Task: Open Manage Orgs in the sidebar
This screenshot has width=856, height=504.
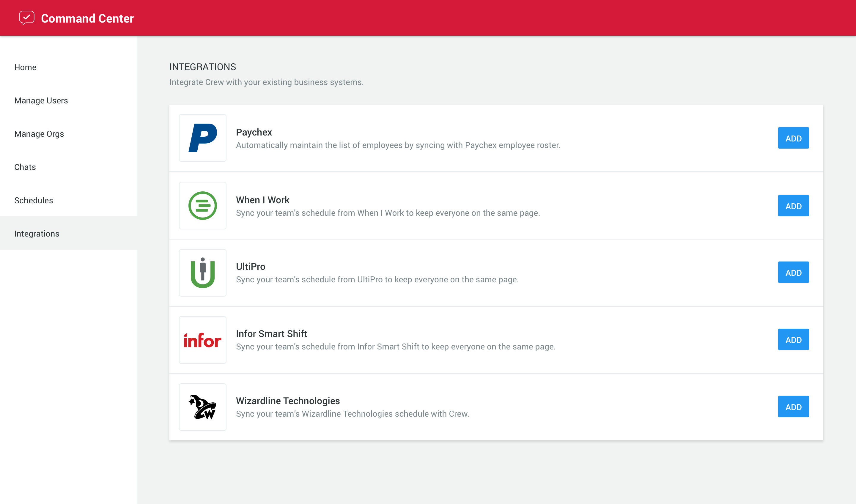Action: coord(68,134)
